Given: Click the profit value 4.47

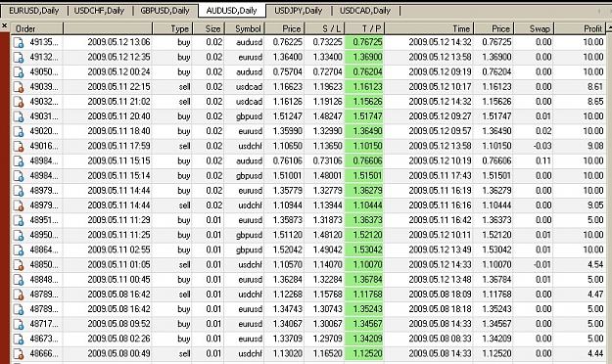Looking at the screenshot, I should click(x=595, y=295).
